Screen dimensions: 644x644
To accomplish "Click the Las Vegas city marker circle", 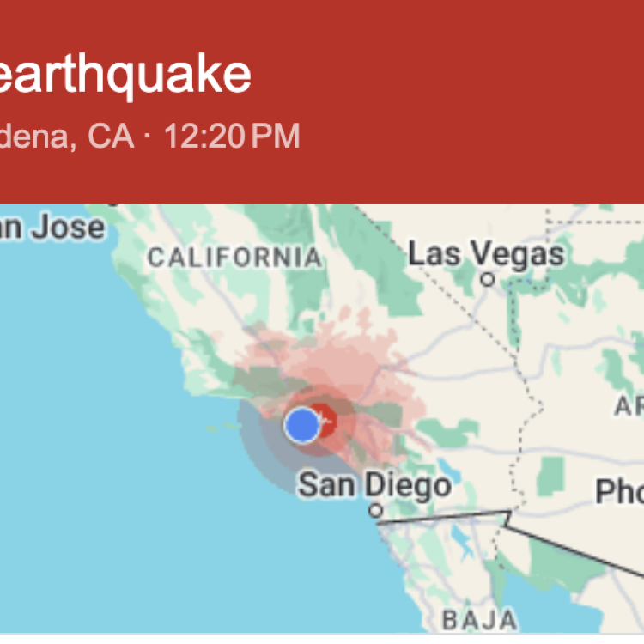I will click(488, 280).
